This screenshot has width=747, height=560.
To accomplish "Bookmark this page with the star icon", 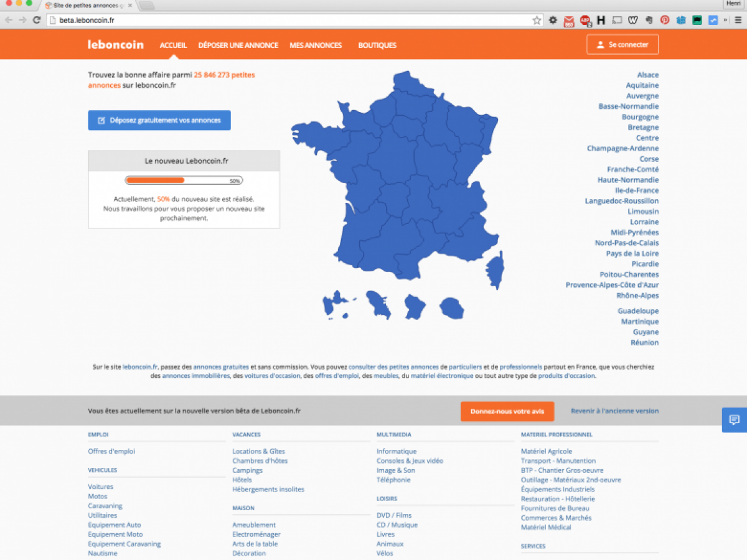I will tap(537, 20).
